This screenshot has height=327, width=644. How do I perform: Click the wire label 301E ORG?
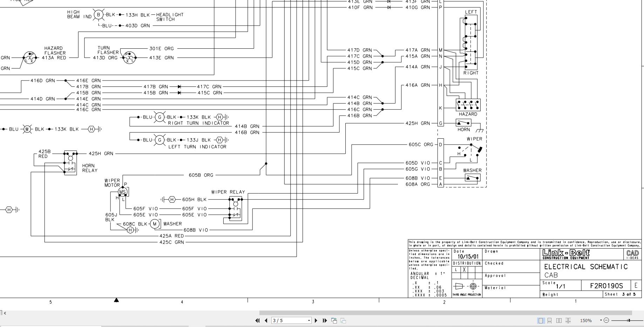pyautogui.click(x=162, y=49)
